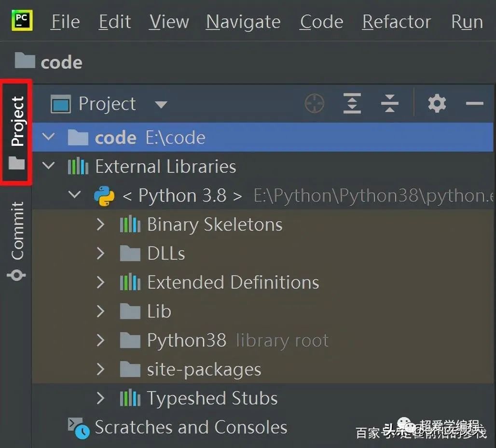Select the Typeshed Stubs row

click(262, 398)
